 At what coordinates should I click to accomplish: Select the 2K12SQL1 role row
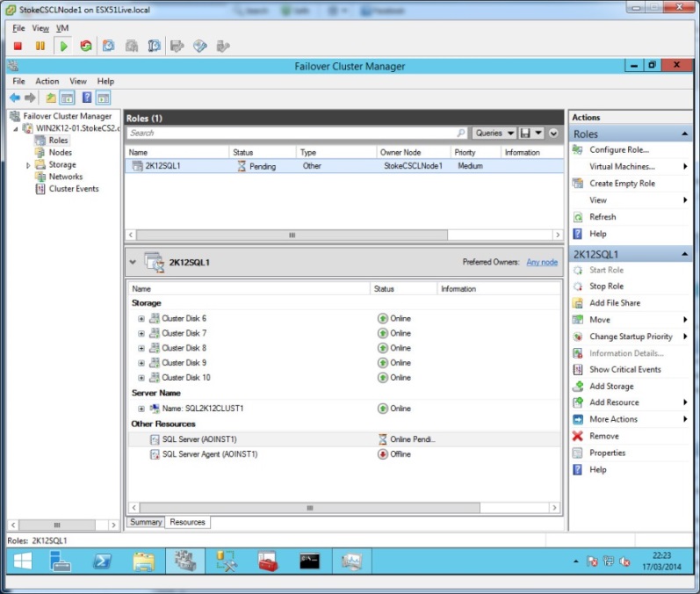(x=344, y=166)
